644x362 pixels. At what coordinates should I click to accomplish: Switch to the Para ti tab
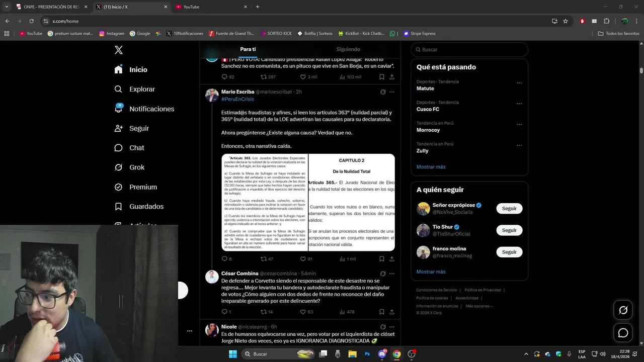coord(248,49)
